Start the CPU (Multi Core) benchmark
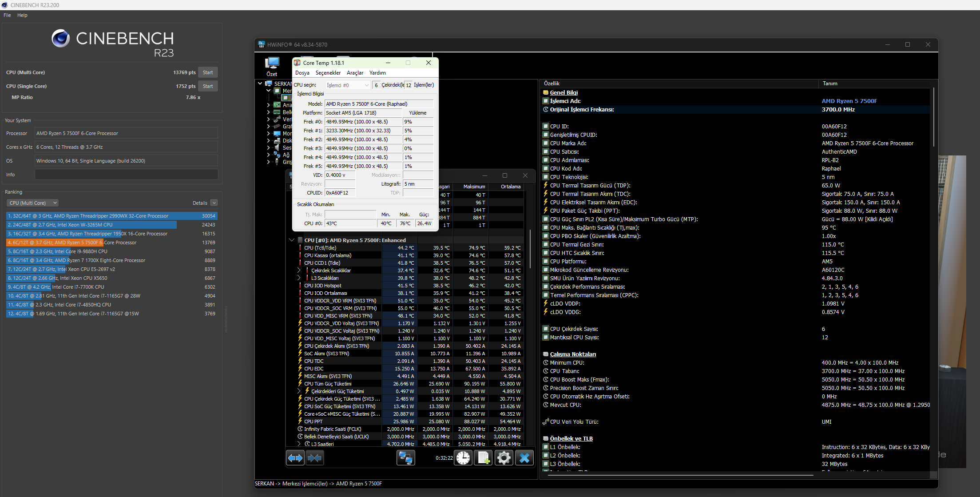 click(208, 72)
